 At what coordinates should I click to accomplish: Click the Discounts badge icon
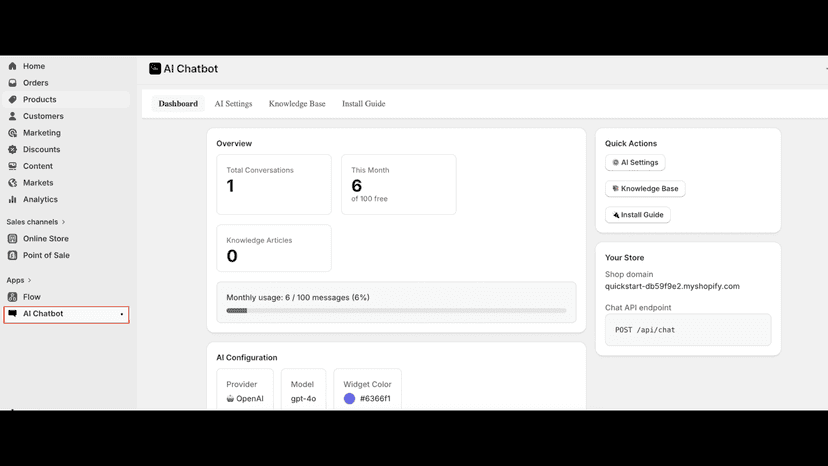(13, 150)
